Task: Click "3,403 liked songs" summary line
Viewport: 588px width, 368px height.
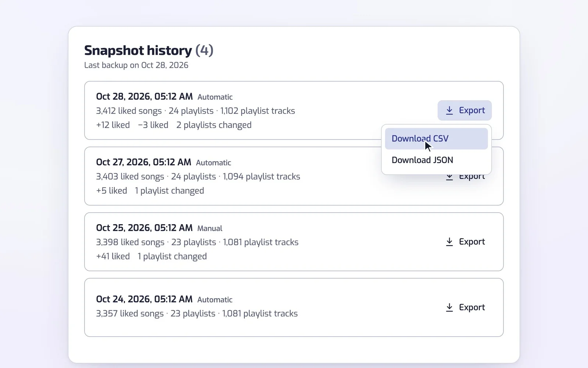Action: click(198, 177)
